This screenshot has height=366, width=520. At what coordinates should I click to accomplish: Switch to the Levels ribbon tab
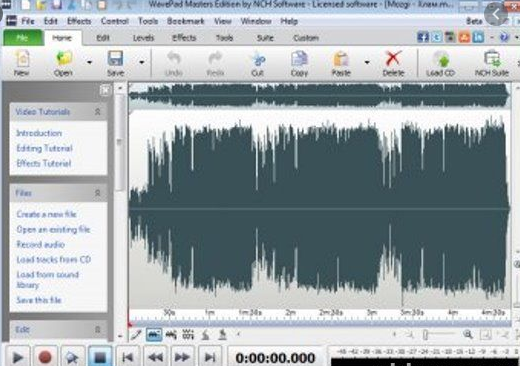143,38
